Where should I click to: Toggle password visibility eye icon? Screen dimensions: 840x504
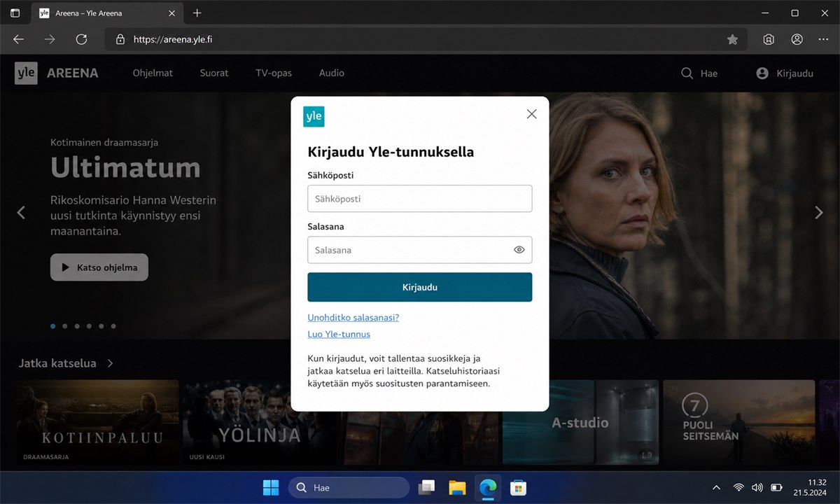[x=519, y=249]
